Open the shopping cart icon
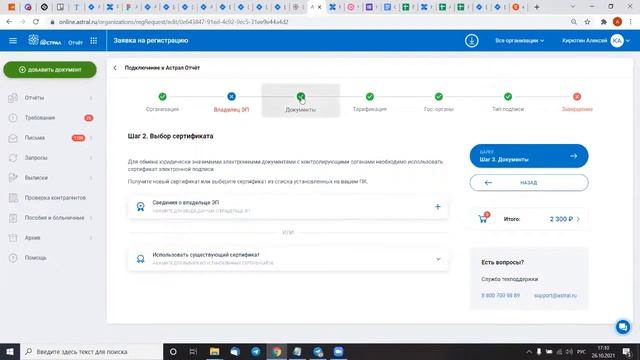The height and width of the screenshot is (360, 640). coord(483,219)
